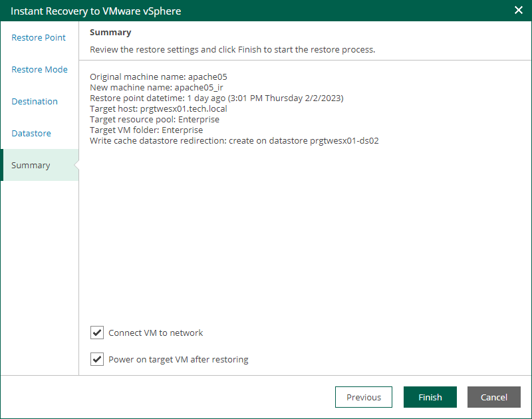The image size is (532, 419).
Task: Click the Target host prgtwesx01.tech.local line
Action: pos(158,109)
